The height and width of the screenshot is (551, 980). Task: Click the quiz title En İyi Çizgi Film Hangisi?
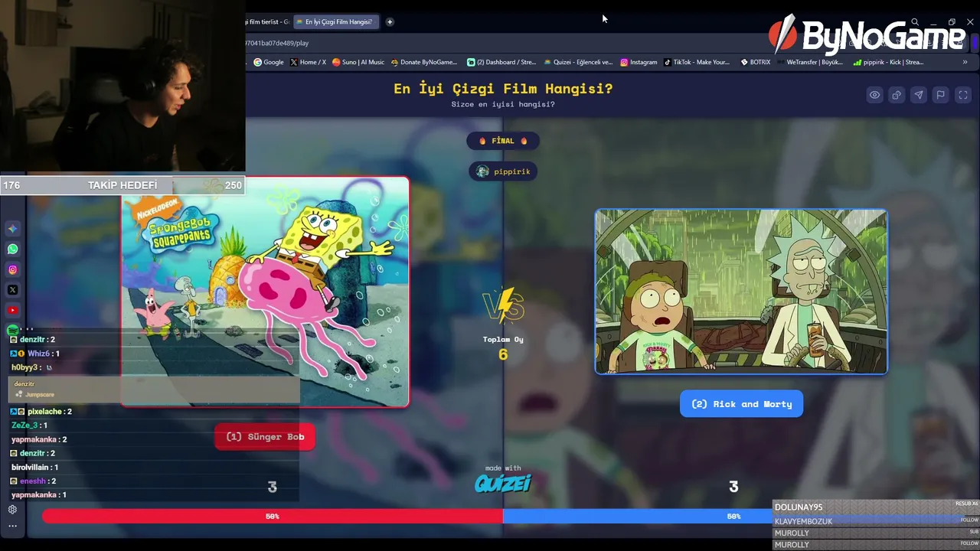coord(503,89)
